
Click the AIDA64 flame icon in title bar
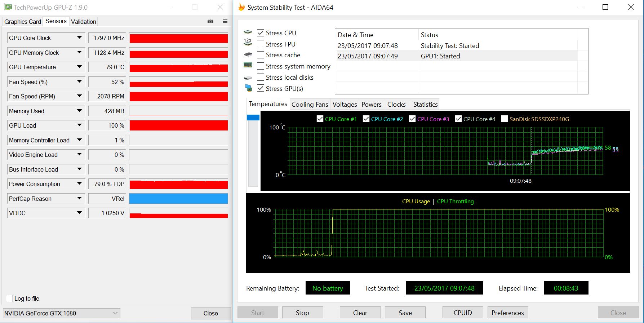pyautogui.click(x=241, y=7)
